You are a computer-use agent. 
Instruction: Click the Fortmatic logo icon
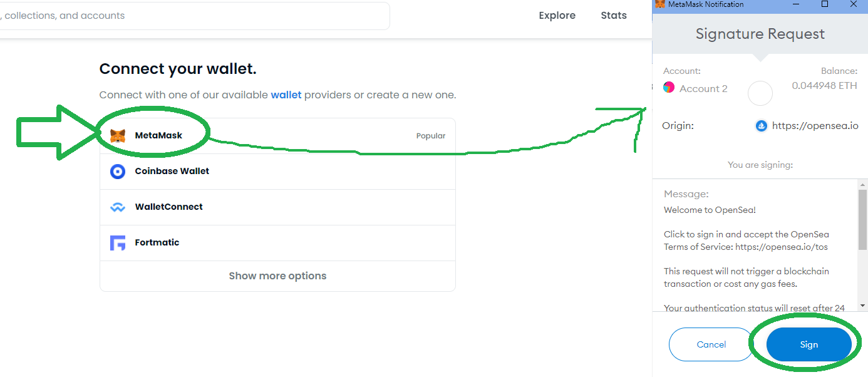(118, 243)
